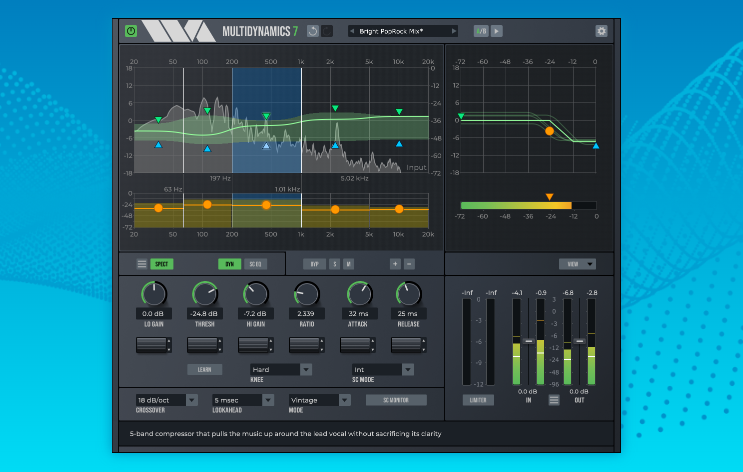This screenshot has height=472, width=743.
Task: Toggle the SPECT spectrum display
Action: coord(161,264)
